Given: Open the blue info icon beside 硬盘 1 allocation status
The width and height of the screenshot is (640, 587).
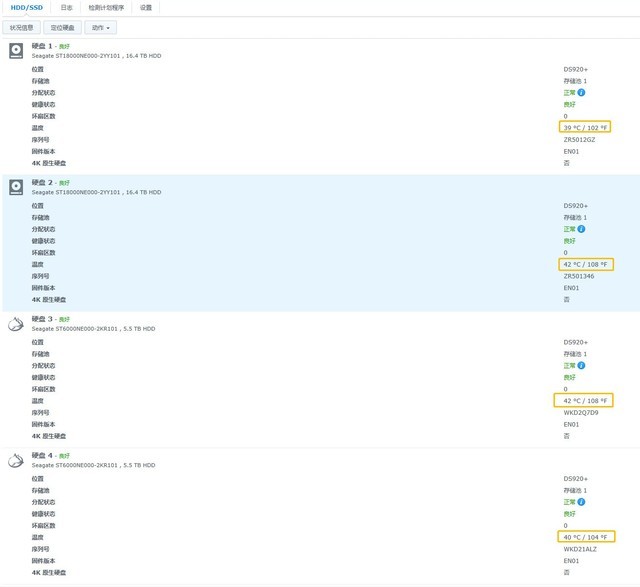Looking at the screenshot, I should [x=581, y=93].
